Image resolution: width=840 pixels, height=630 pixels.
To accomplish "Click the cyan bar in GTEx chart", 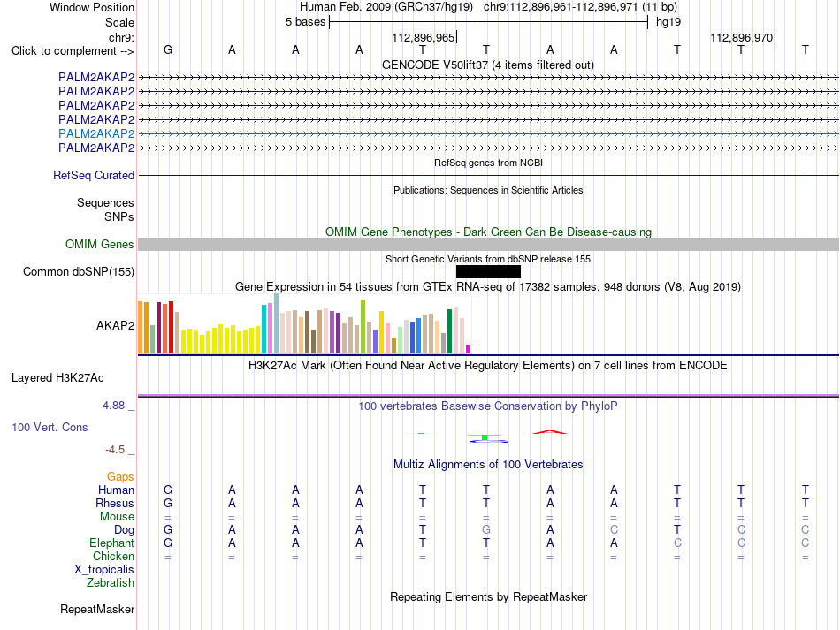I will click(x=264, y=330).
